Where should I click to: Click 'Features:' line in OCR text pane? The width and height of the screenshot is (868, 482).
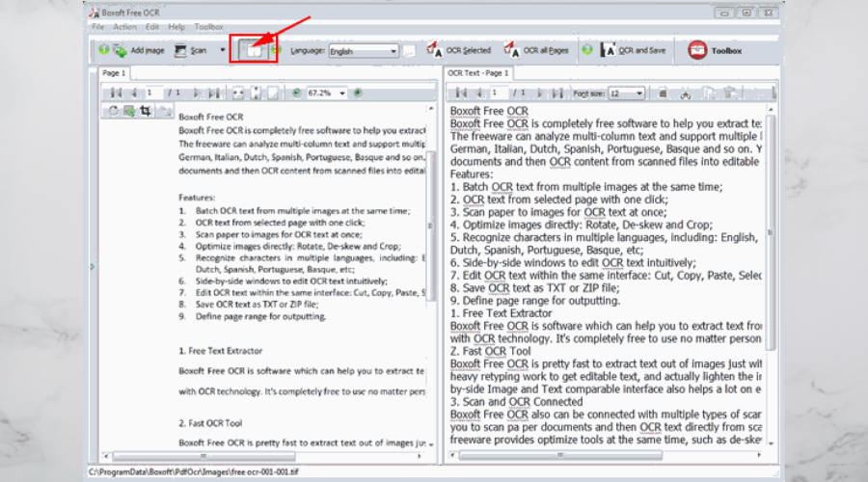click(471, 174)
